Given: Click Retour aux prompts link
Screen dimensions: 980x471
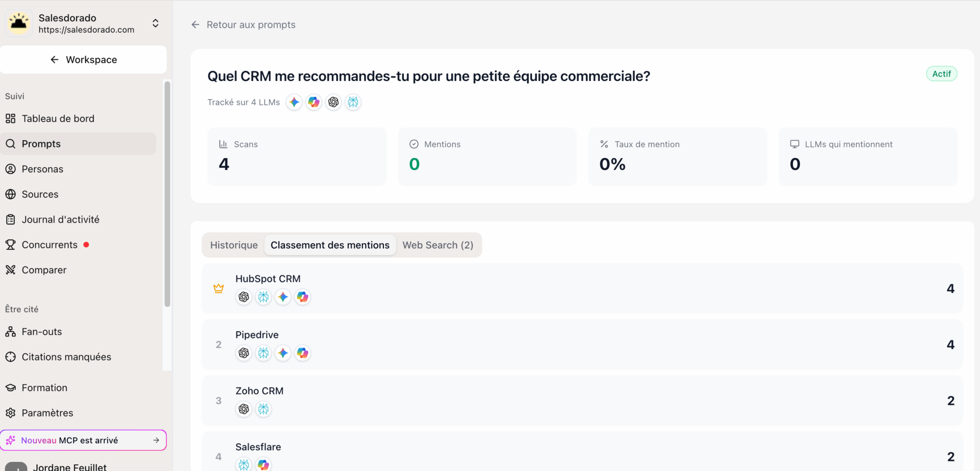Looking at the screenshot, I should coord(243,25).
